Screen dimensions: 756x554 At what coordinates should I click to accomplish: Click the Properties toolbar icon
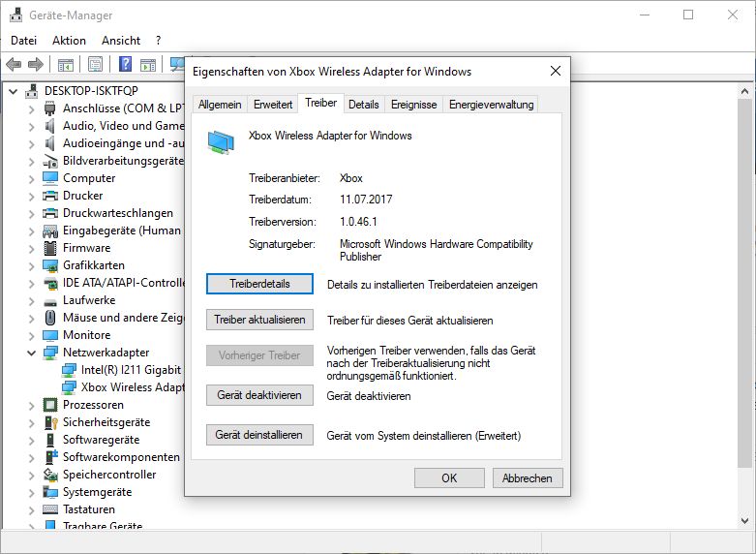point(96,64)
